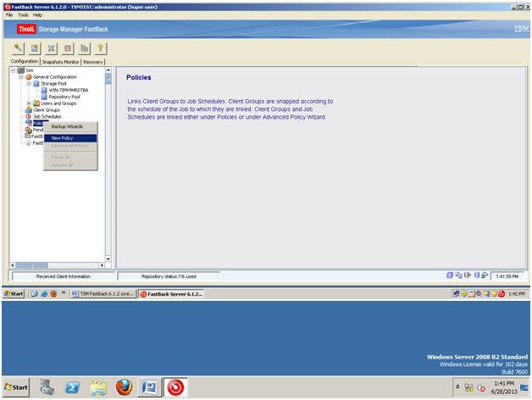Click the Policies heading in the right pane
Image resolution: width=532 pixels, height=400 pixels.
pos(138,77)
